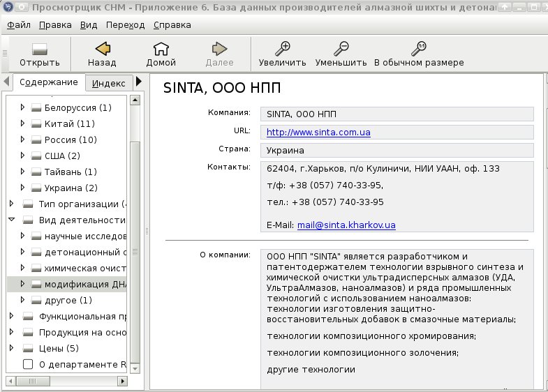The height and width of the screenshot is (392, 548).
Task: Show next tabs with right arrow
Action: click(x=139, y=82)
